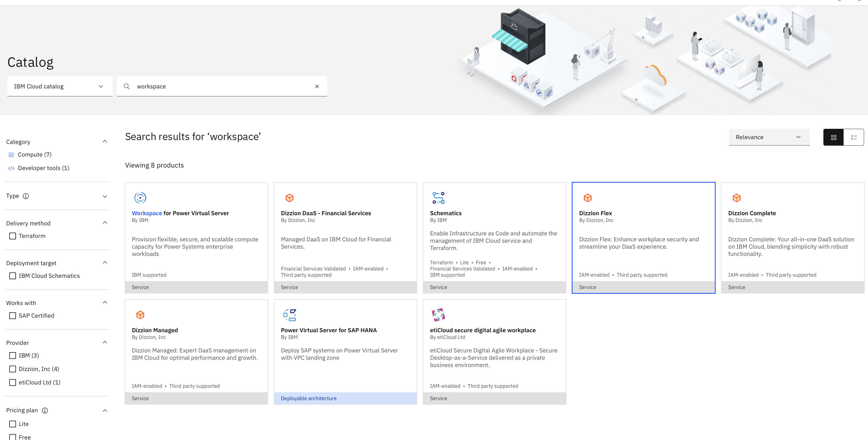This screenshot has height=440, width=868.
Task: Open Dizzion DaaS - Financial Services title
Action: (x=326, y=213)
